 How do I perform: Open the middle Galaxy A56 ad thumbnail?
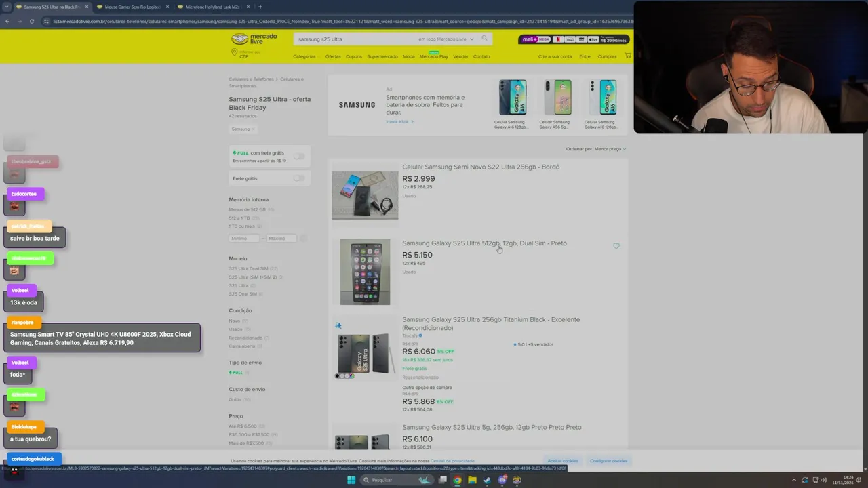coord(557,98)
